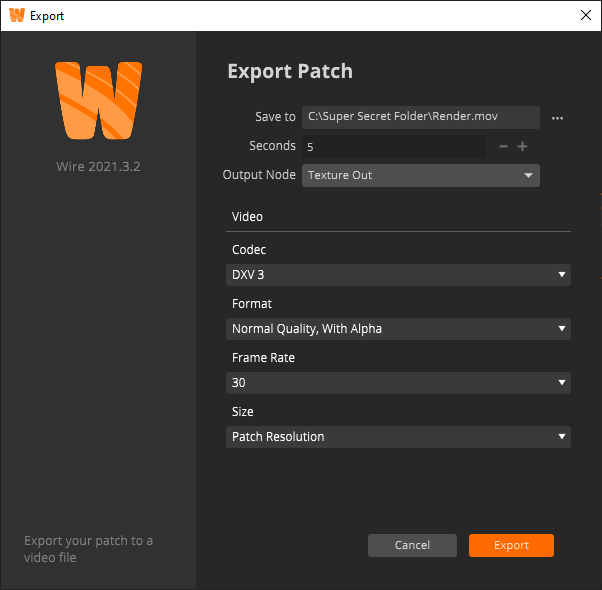The width and height of the screenshot is (602, 590).
Task: Click the 'Export your patch' description text
Action: (88, 549)
